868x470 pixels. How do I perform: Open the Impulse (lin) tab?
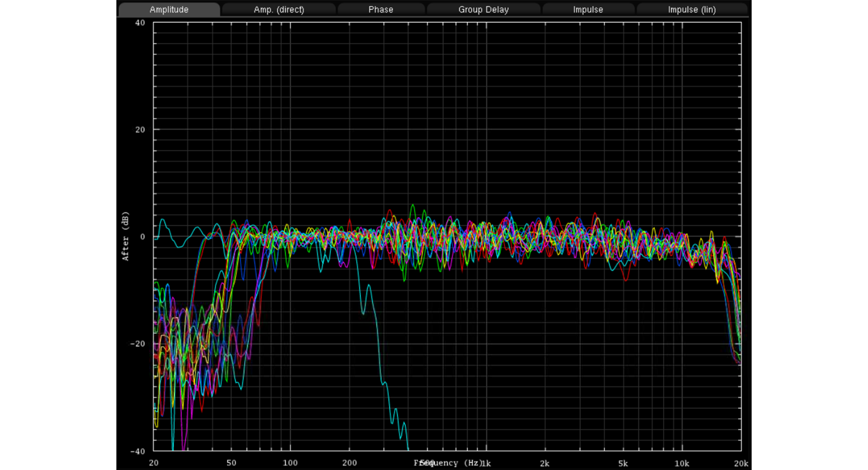[692, 9]
